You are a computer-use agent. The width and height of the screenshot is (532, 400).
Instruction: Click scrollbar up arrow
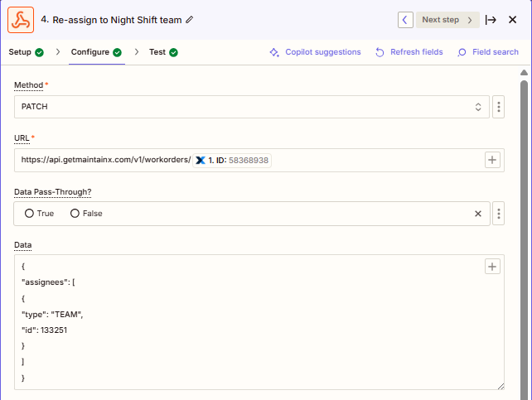point(525,72)
